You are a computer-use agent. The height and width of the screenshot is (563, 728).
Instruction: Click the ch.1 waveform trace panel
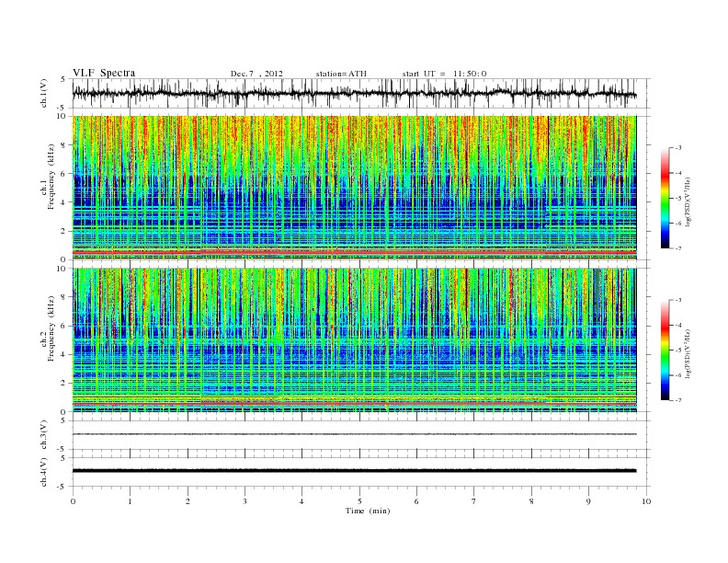click(x=361, y=93)
